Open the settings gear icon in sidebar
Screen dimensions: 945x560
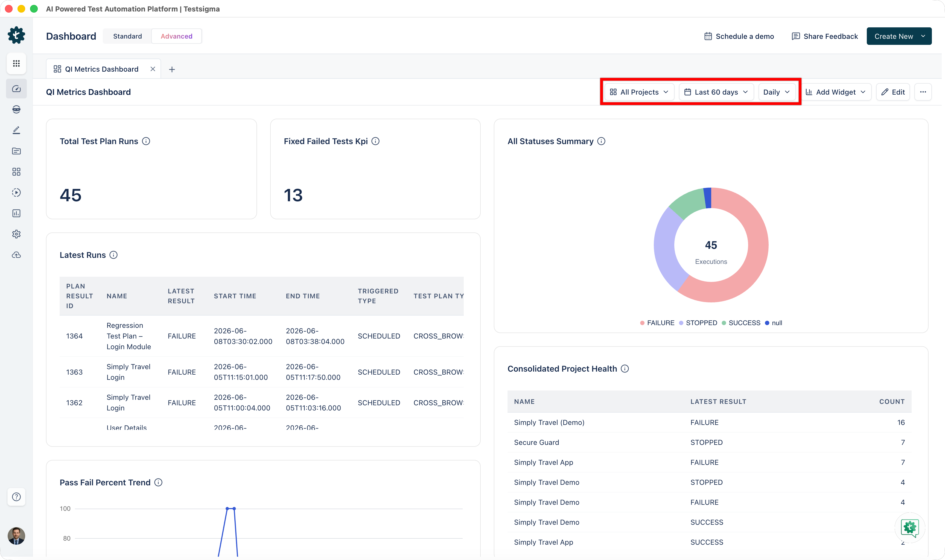(x=16, y=234)
